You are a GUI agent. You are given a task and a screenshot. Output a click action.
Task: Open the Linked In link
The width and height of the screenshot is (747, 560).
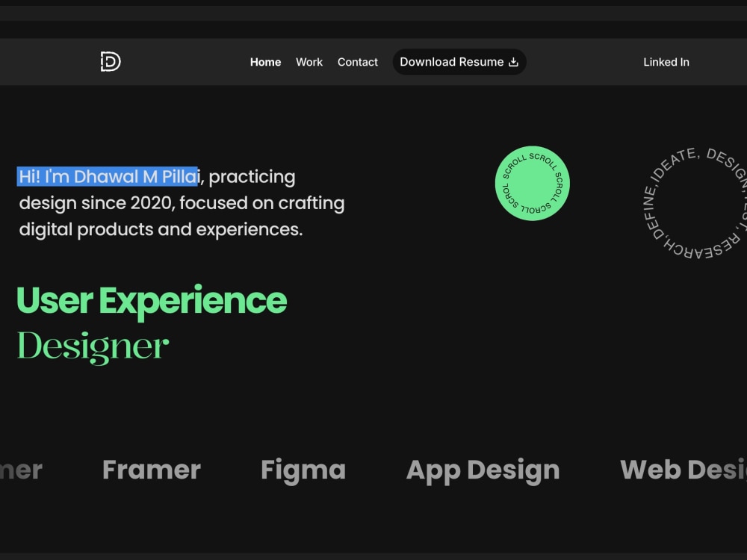coord(666,63)
